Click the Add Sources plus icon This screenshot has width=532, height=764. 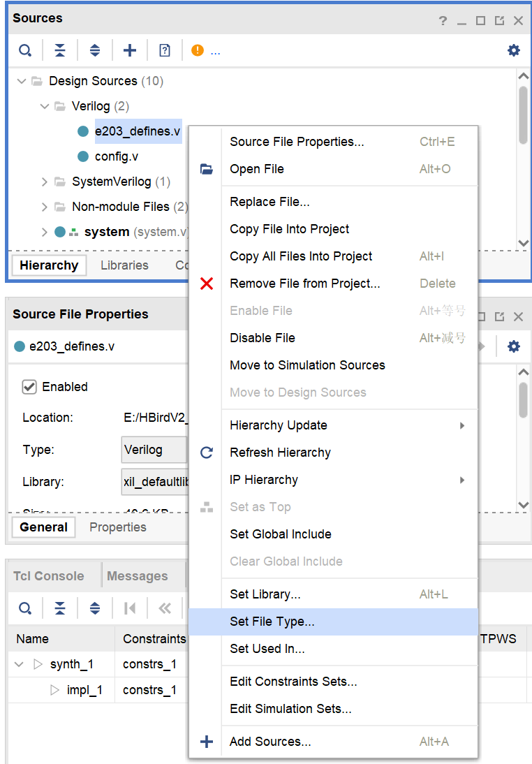[x=130, y=50]
